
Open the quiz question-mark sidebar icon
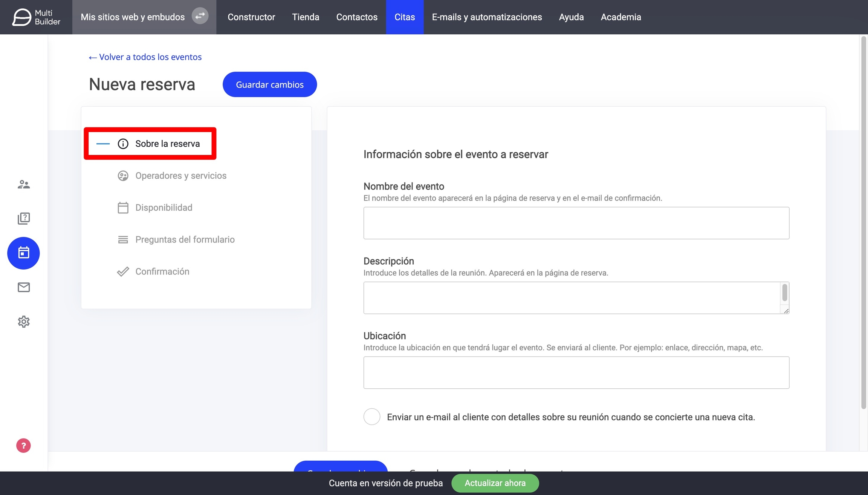tap(23, 218)
